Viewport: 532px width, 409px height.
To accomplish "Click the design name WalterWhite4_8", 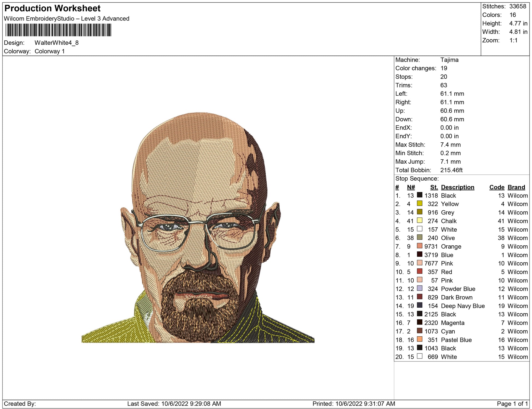I will [57, 43].
